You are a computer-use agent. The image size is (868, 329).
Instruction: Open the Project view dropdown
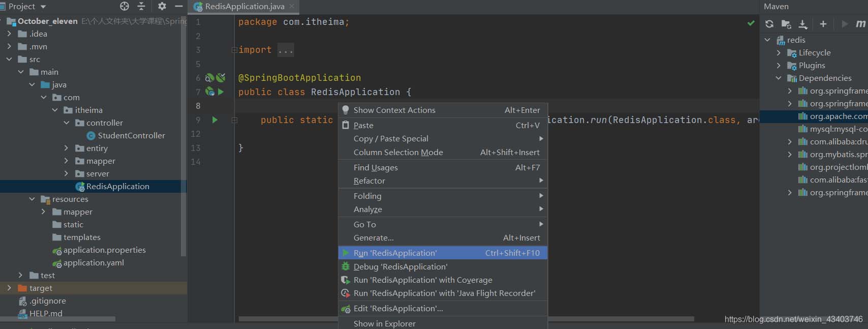[x=43, y=7]
